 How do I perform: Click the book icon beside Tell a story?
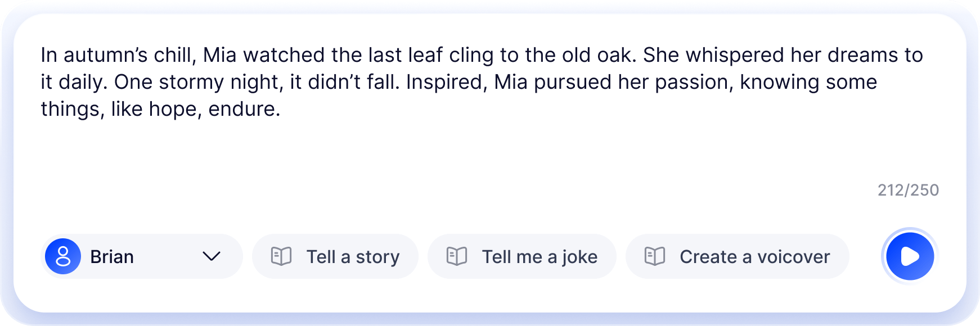(281, 256)
